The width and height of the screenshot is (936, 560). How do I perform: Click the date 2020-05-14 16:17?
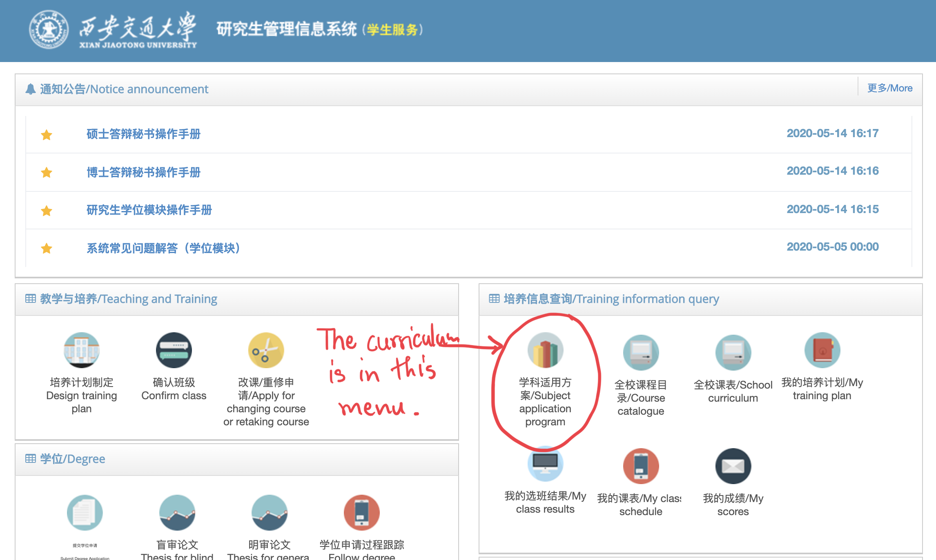coord(833,133)
